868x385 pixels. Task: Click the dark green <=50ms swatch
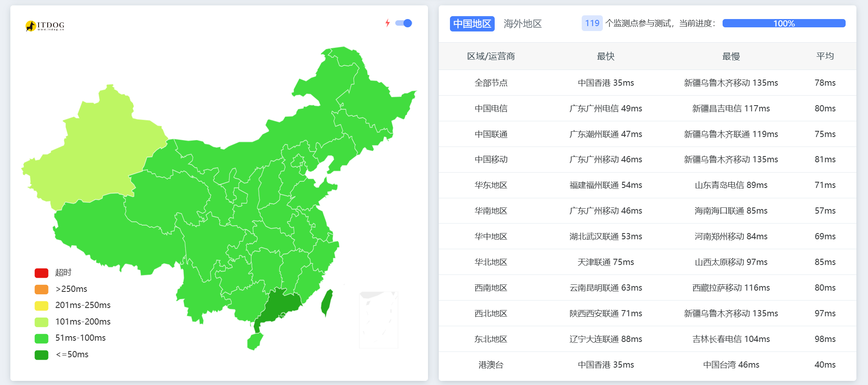click(x=41, y=355)
